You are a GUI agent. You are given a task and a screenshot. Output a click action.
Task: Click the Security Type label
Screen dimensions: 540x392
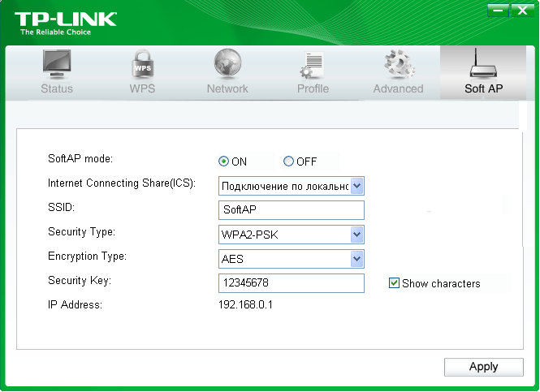(82, 231)
